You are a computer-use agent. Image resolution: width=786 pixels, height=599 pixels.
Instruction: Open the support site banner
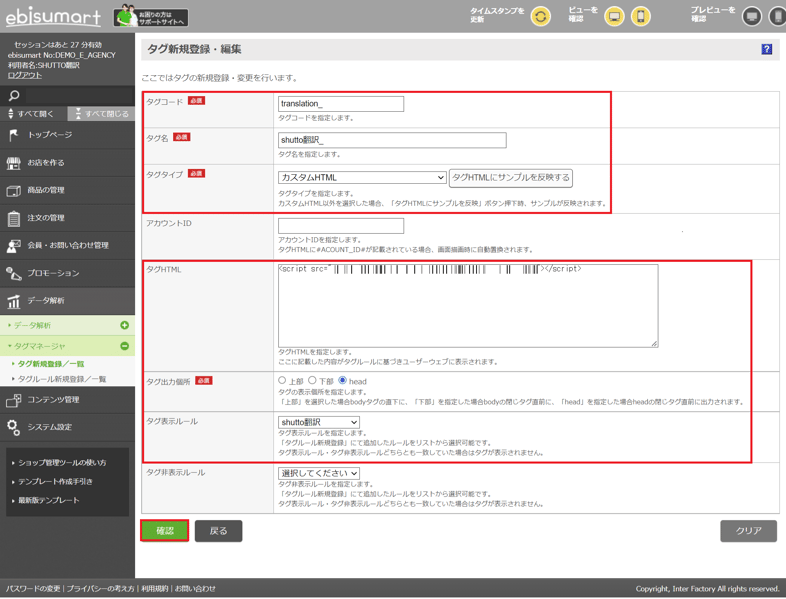point(151,16)
